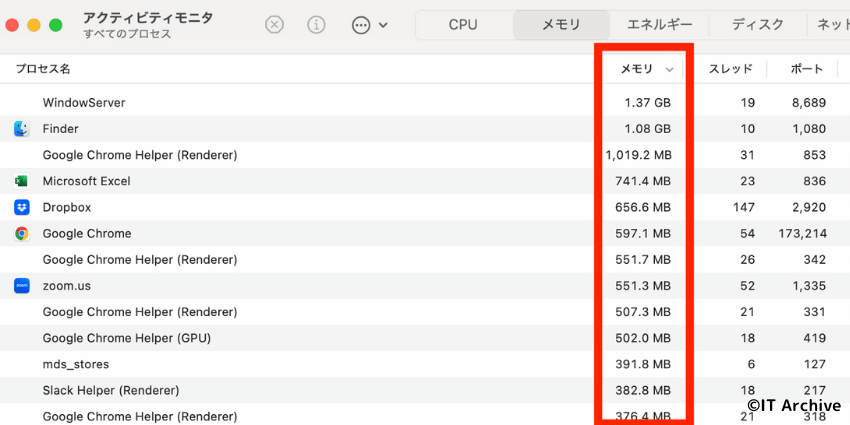
Task: Select the Microsoft Excel process name
Action: point(87,181)
